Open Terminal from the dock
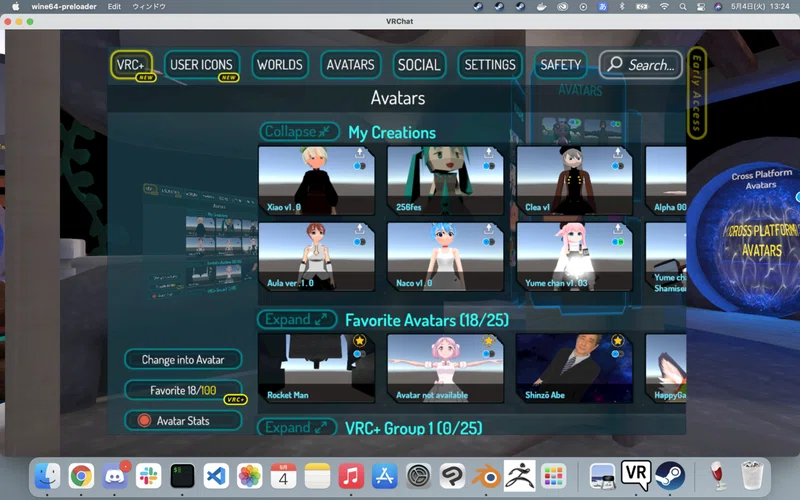The width and height of the screenshot is (800, 500). pyautogui.click(x=182, y=477)
